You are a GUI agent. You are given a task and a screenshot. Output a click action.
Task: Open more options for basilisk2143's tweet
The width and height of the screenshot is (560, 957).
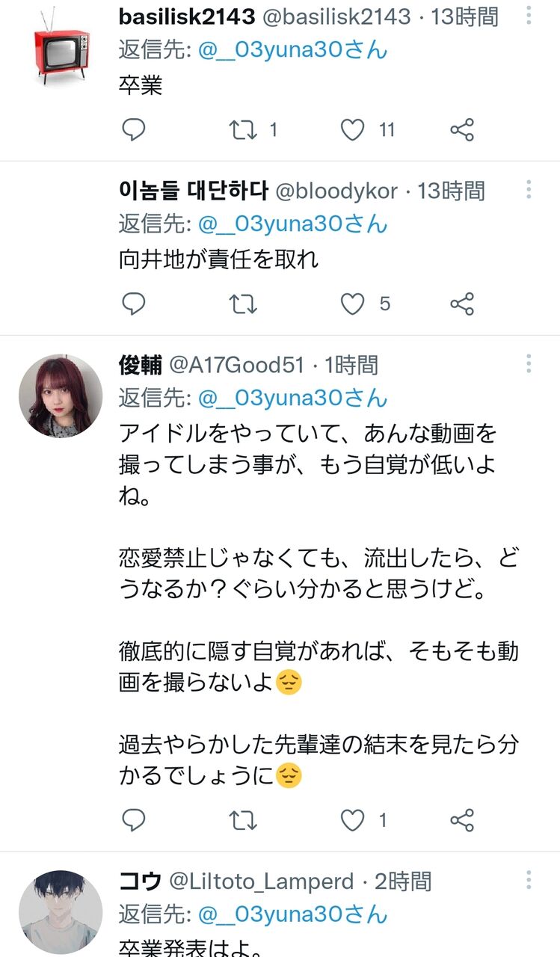point(529,16)
